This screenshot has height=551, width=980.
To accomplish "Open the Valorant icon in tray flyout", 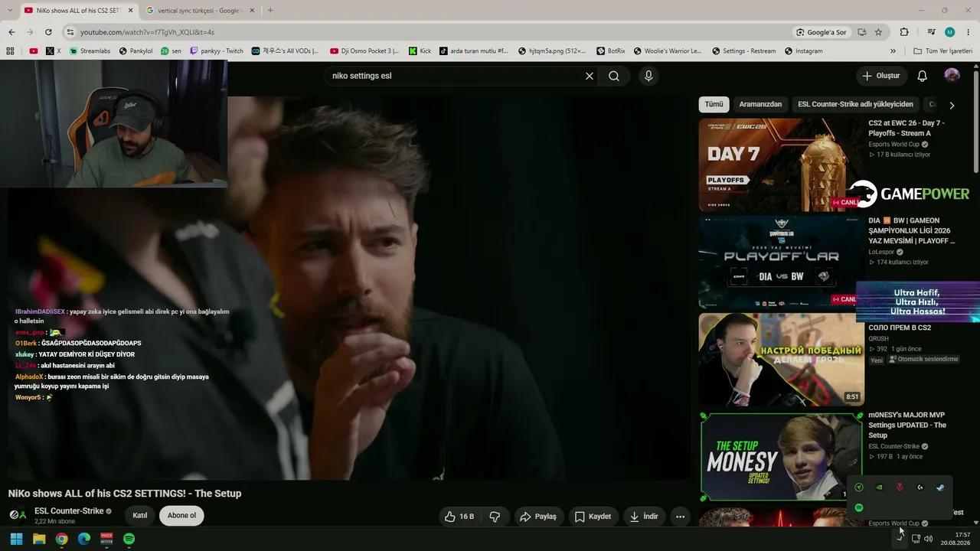I will pyautogui.click(x=900, y=487).
